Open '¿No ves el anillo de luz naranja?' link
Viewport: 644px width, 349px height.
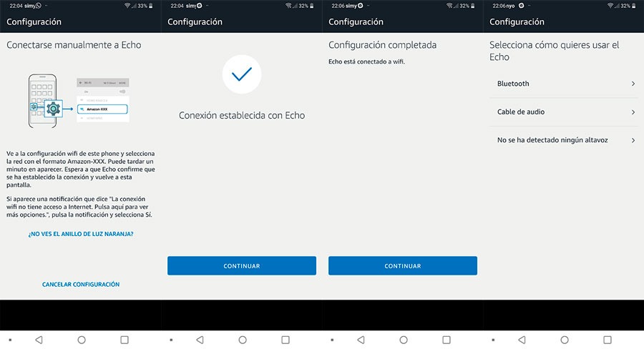coord(81,234)
